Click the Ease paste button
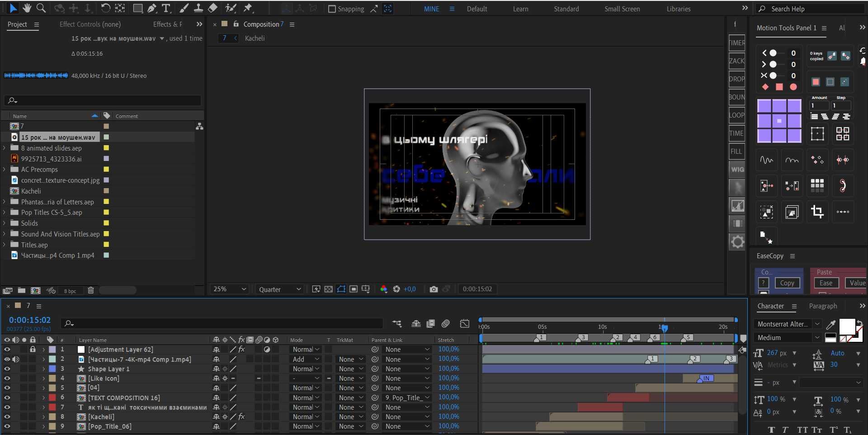The height and width of the screenshot is (435, 868). [826, 283]
